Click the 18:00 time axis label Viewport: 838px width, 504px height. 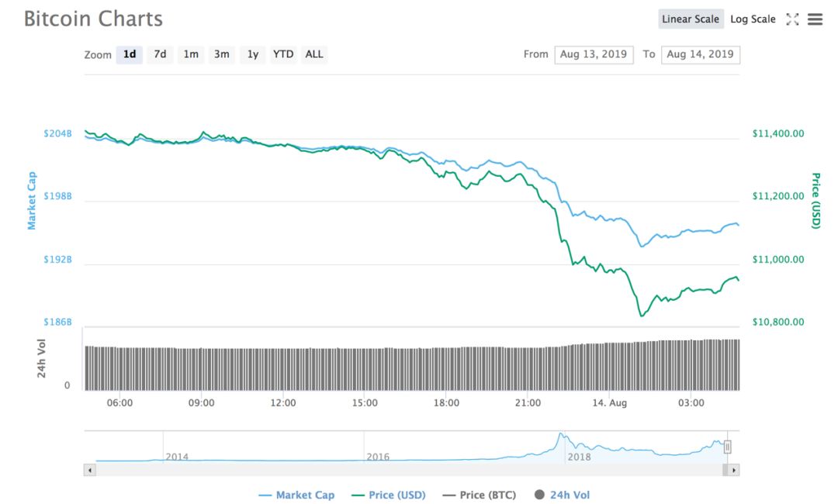click(446, 402)
